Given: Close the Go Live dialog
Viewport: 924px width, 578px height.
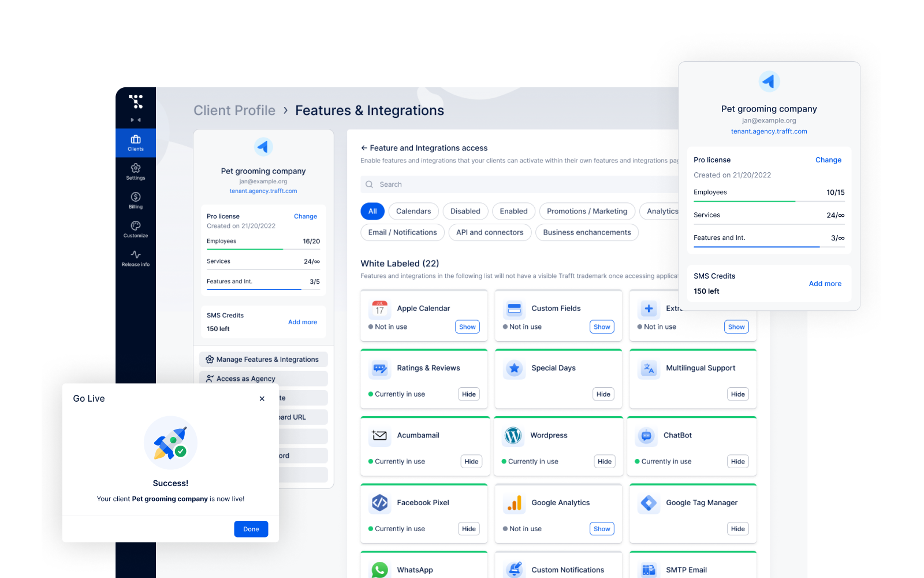Looking at the screenshot, I should pos(262,399).
